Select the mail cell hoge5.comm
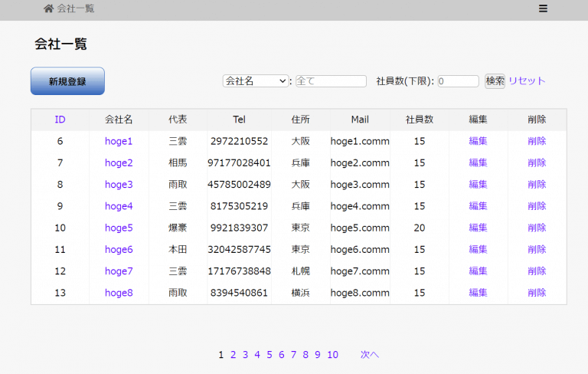The width and height of the screenshot is (588, 374). point(360,228)
